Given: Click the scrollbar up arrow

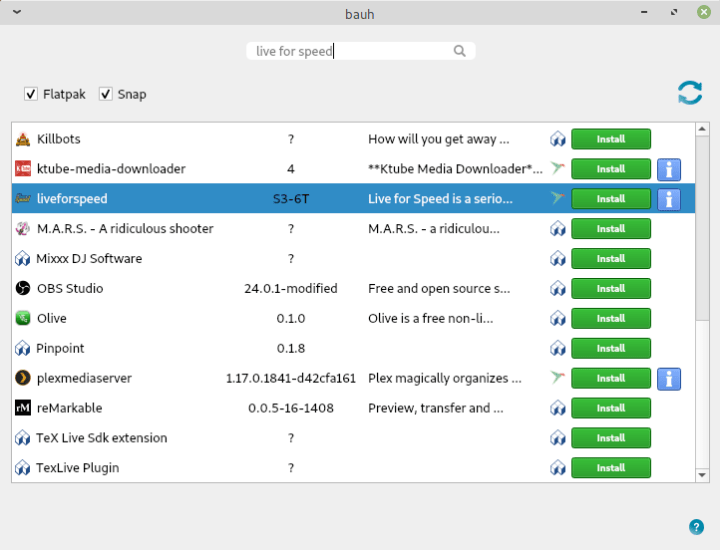Looking at the screenshot, I should tap(702, 129).
